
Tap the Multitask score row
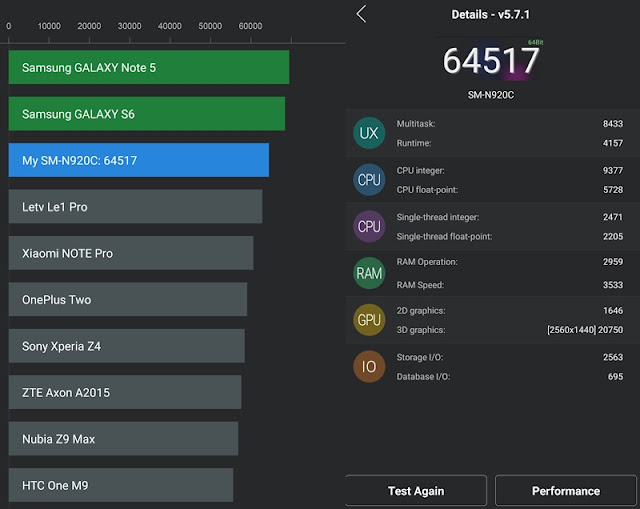click(510, 124)
